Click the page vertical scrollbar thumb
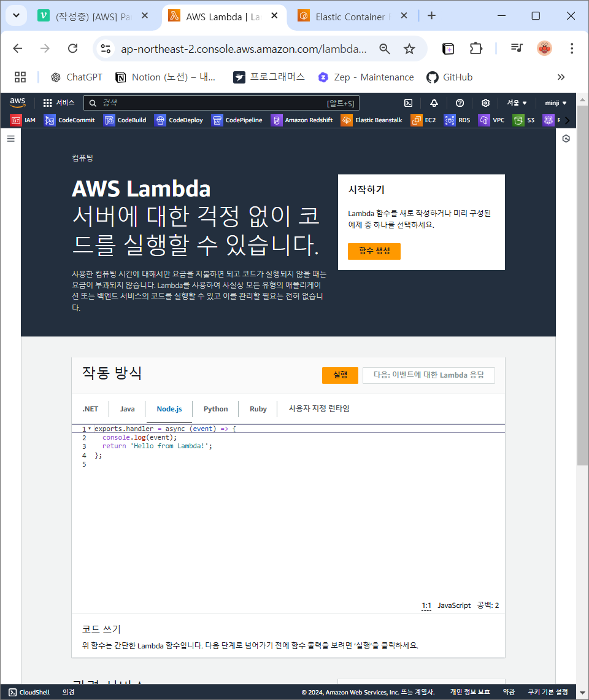The width and height of the screenshot is (589, 700). click(582, 286)
